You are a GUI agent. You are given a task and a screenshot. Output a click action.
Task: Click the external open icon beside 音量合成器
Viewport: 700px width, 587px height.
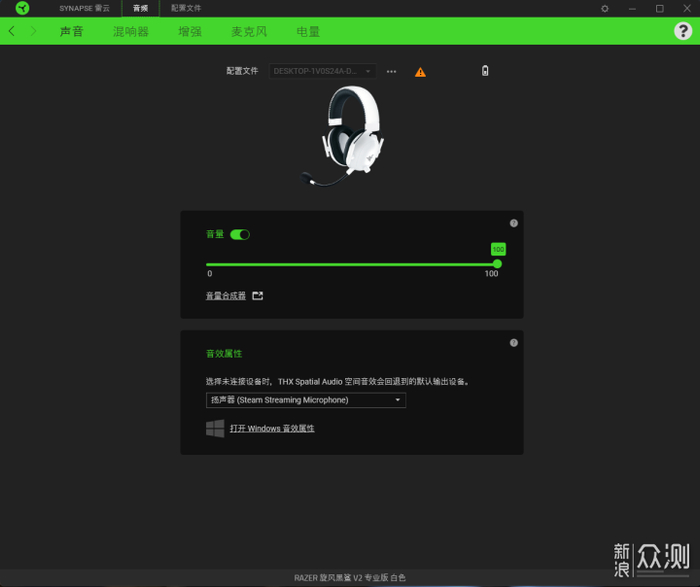point(258,296)
